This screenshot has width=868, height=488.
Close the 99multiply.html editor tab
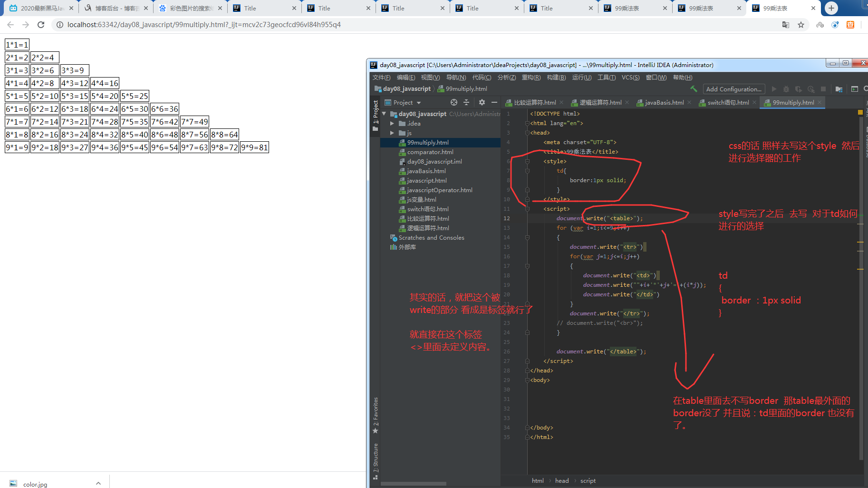click(820, 103)
